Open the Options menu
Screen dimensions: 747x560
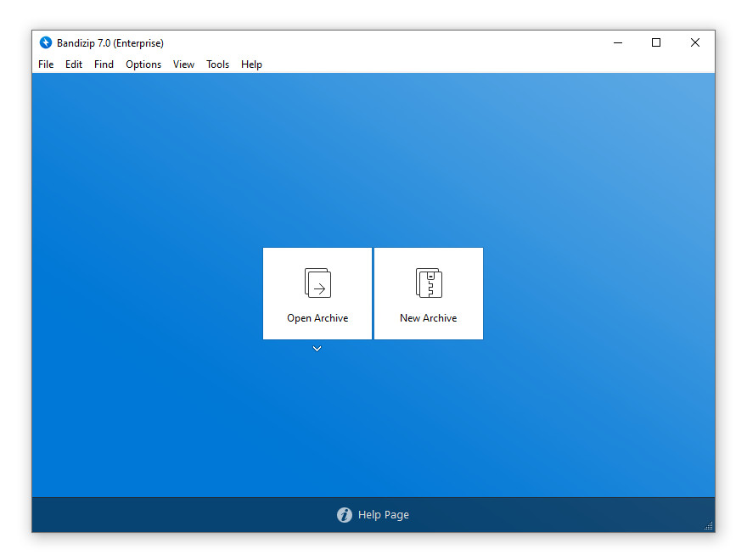point(143,64)
